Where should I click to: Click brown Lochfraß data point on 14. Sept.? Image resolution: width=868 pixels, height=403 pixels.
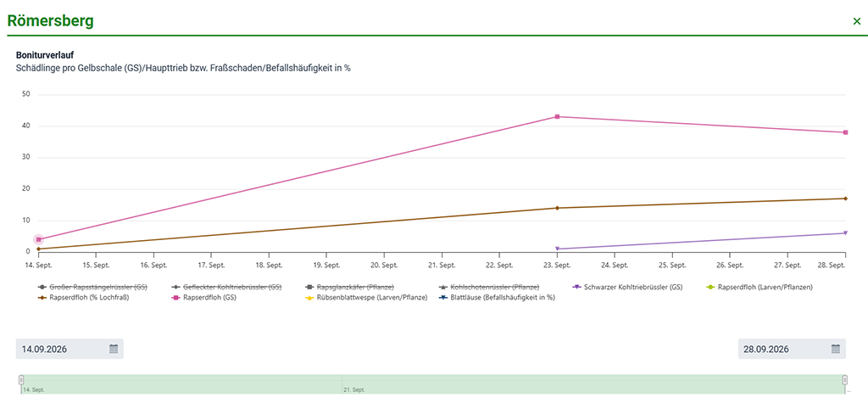38,249
